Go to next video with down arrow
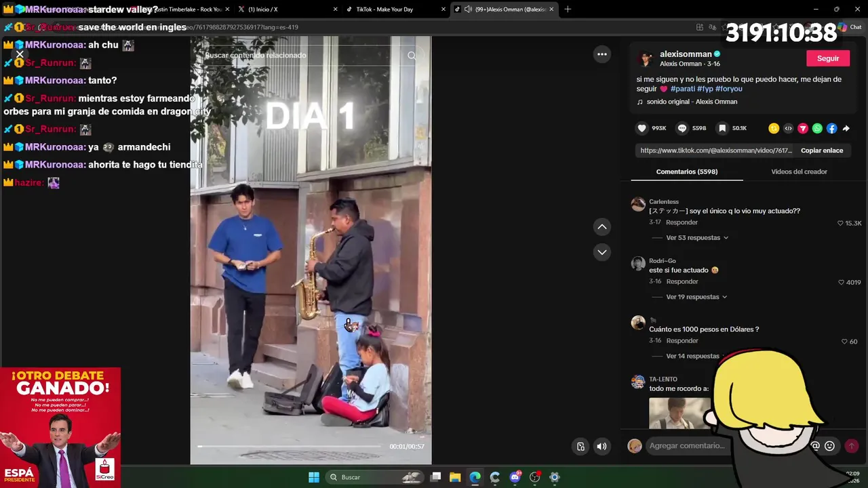868x488 pixels. pos(601,252)
